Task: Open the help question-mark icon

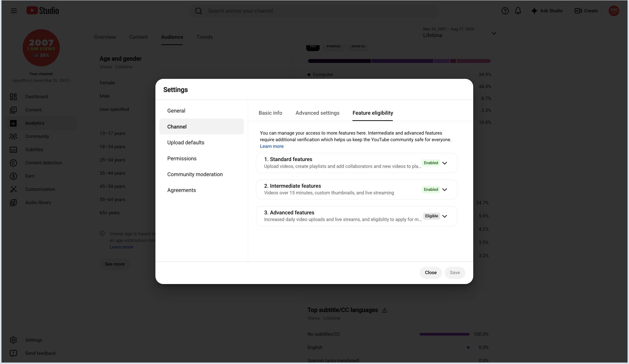Action: coord(505,11)
